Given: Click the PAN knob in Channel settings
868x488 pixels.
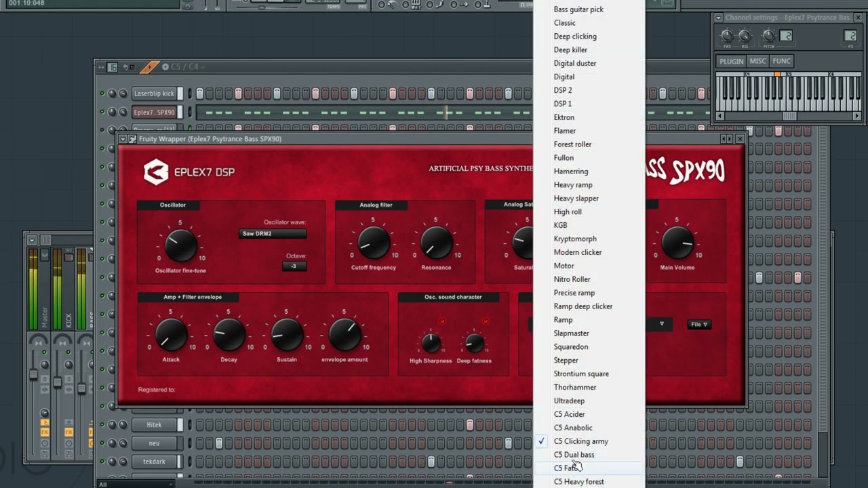Looking at the screenshot, I should coord(727,36).
